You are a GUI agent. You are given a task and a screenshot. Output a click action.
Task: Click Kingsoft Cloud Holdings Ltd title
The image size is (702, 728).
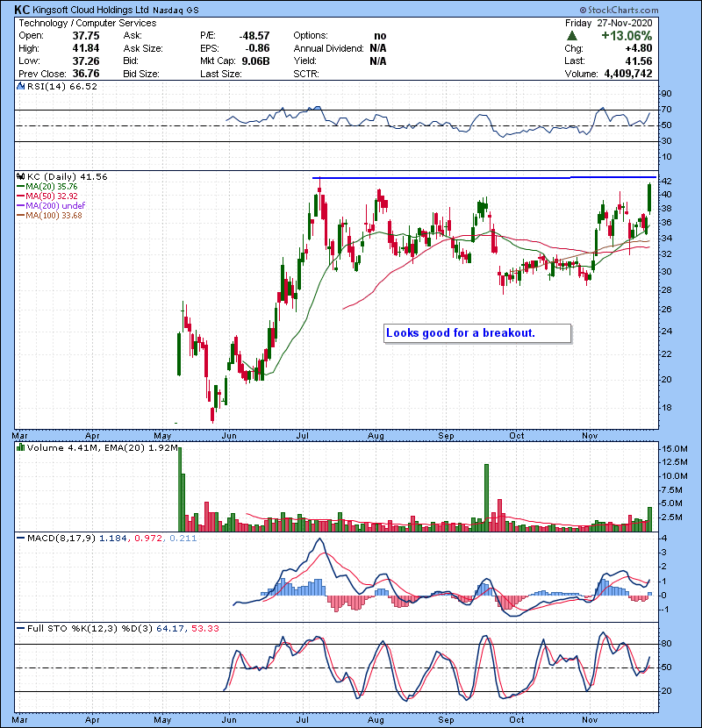90,10
